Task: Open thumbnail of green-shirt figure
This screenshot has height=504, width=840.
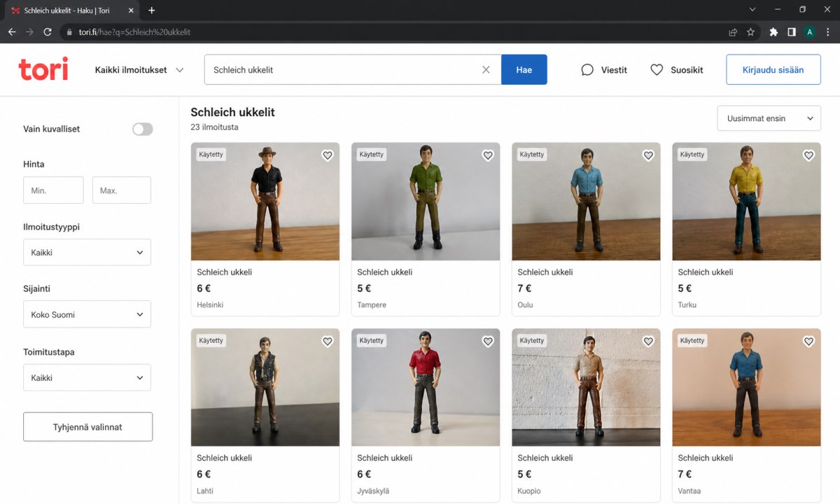Action: 426,202
